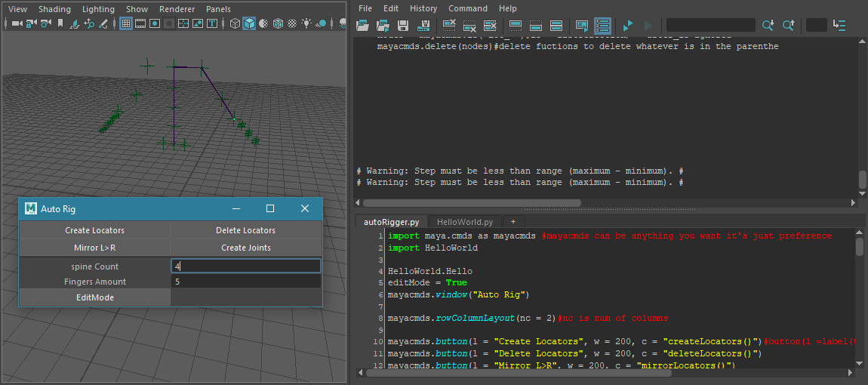
Task: Toggle the viewport grid display icon
Action: (126, 24)
